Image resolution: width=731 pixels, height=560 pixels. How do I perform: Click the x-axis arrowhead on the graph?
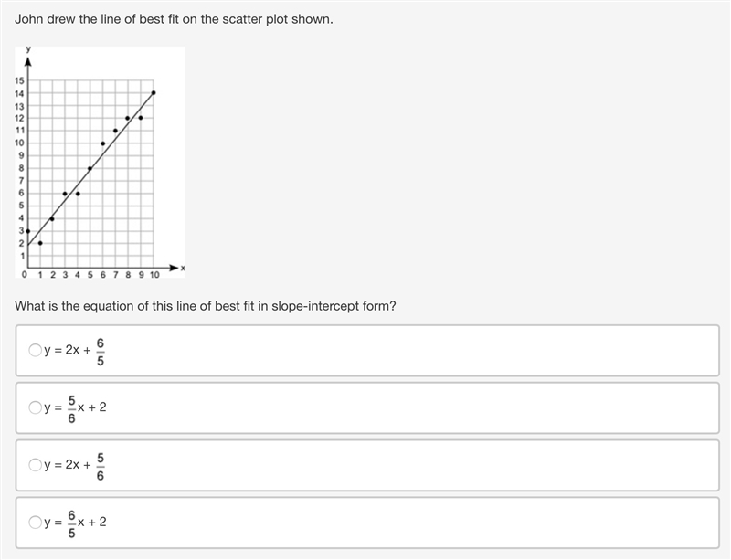pos(174,268)
